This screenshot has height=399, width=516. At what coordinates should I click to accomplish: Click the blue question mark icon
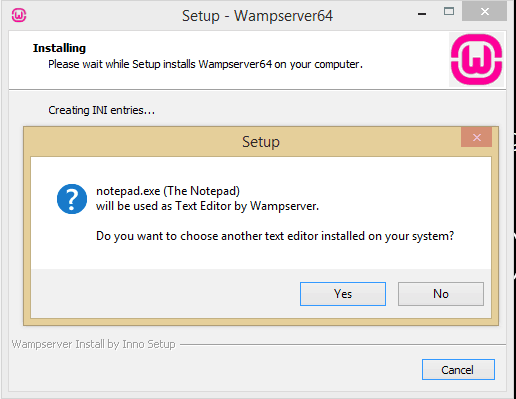pos(72,199)
